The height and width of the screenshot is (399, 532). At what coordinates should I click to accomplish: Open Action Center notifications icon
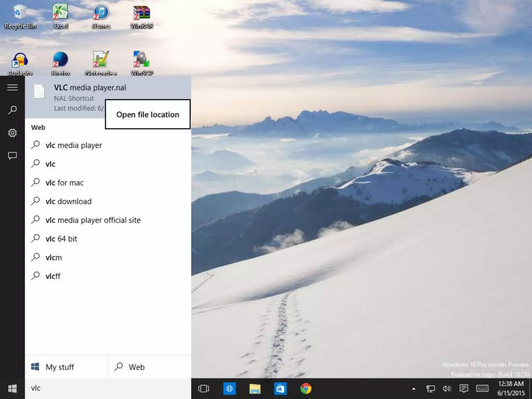[x=464, y=389]
